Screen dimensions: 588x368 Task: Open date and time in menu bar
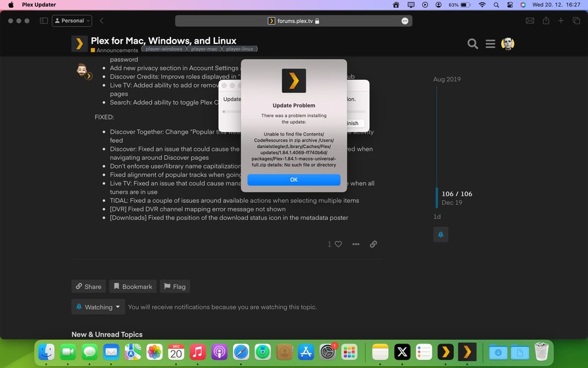pyautogui.click(x=556, y=5)
